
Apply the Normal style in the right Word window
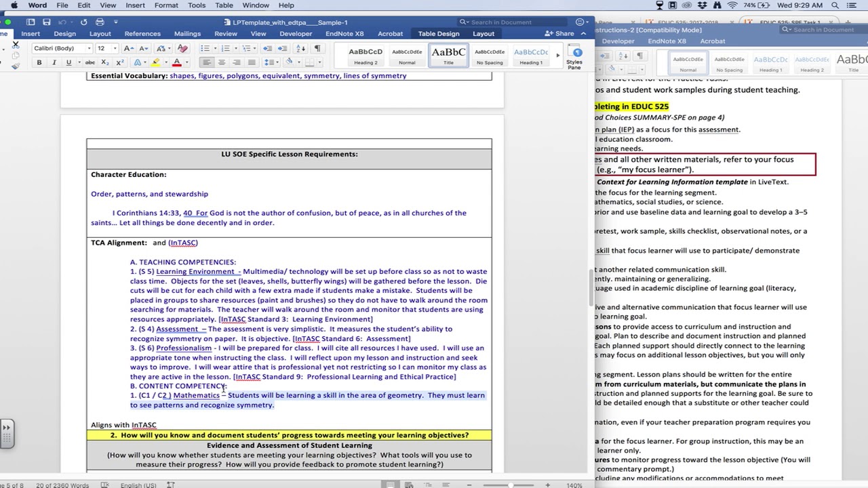tap(688, 64)
